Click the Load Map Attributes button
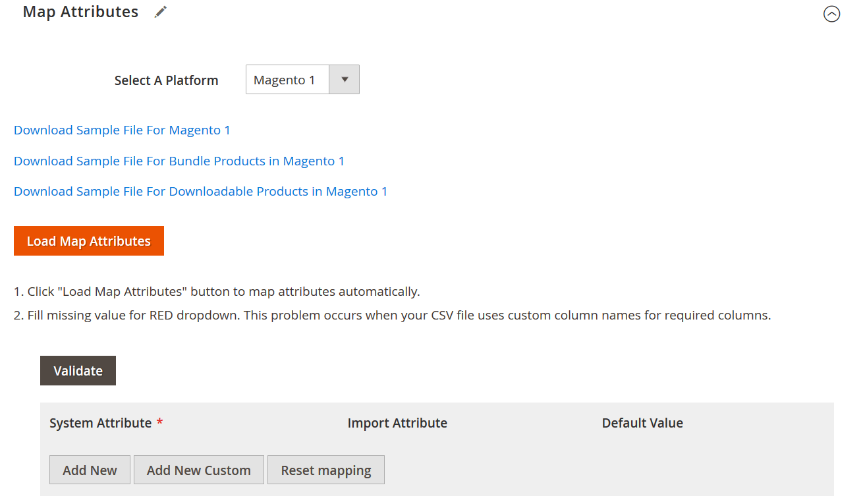The height and width of the screenshot is (504, 863). tap(88, 240)
